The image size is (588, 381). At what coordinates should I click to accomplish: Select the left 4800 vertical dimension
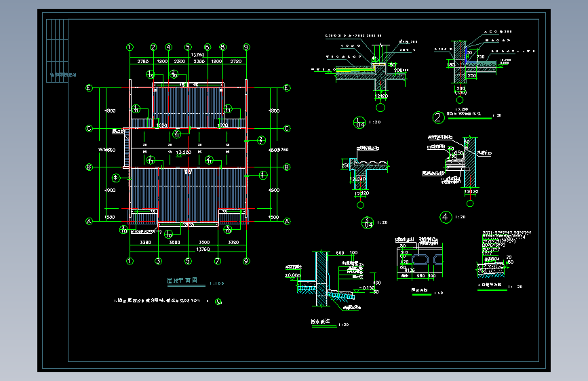pyautogui.click(x=110, y=111)
